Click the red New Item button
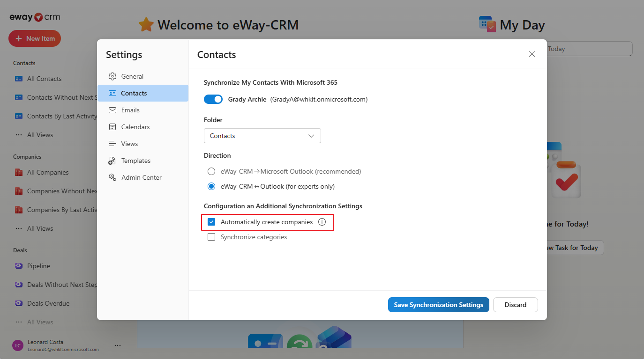 click(x=35, y=38)
